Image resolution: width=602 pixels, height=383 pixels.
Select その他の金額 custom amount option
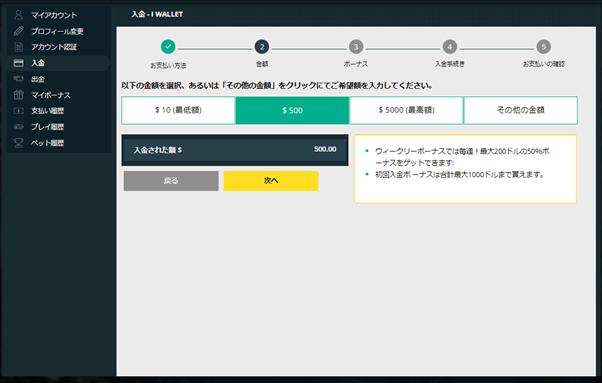521,110
